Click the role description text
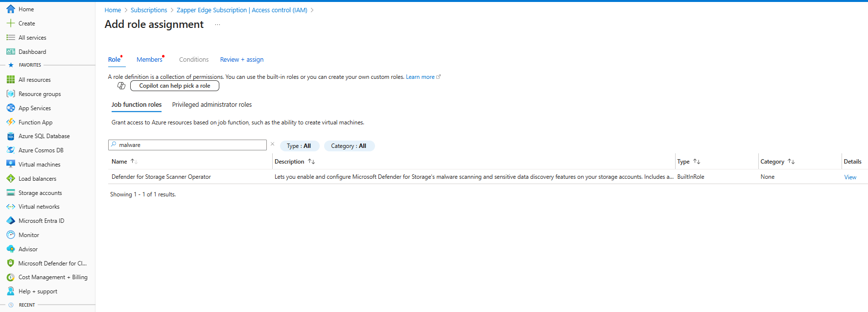Screen dimensions: 868x312 tap(474, 177)
